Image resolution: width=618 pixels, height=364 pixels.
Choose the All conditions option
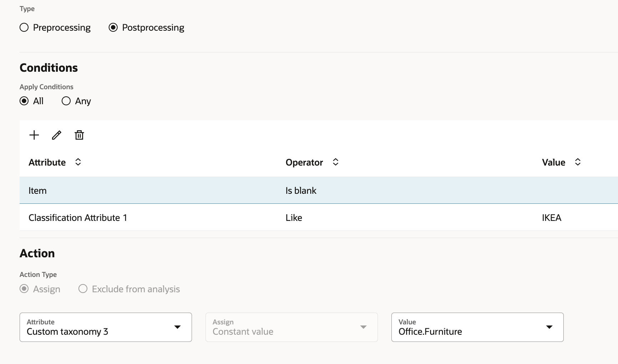(24, 101)
